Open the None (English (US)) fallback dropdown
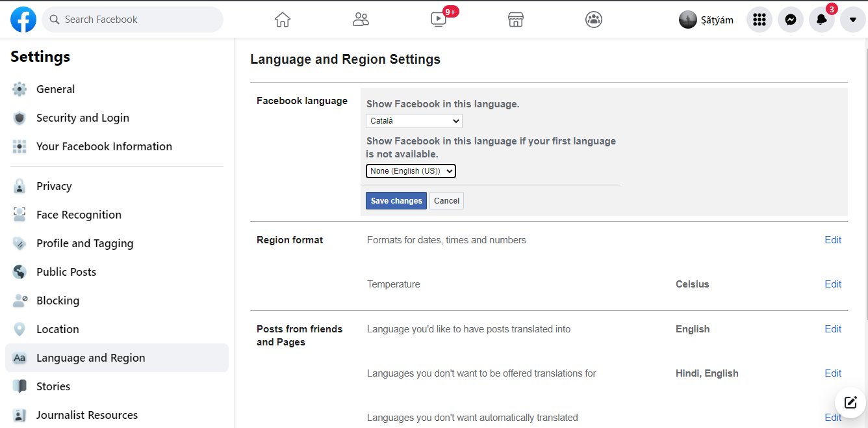 pyautogui.click(x=411, y=171)
